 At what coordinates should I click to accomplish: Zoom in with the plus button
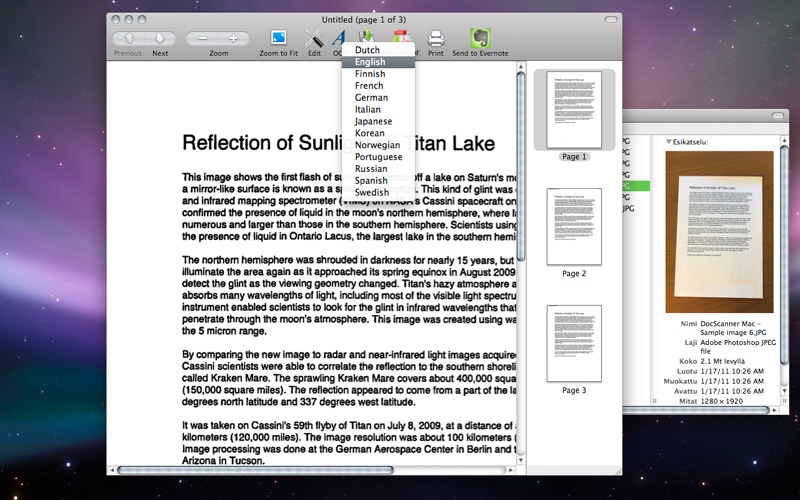coord(234,38)
